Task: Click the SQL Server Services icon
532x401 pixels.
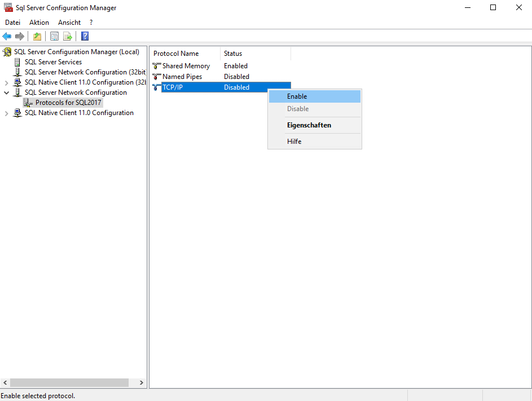Action: (17, 62)
